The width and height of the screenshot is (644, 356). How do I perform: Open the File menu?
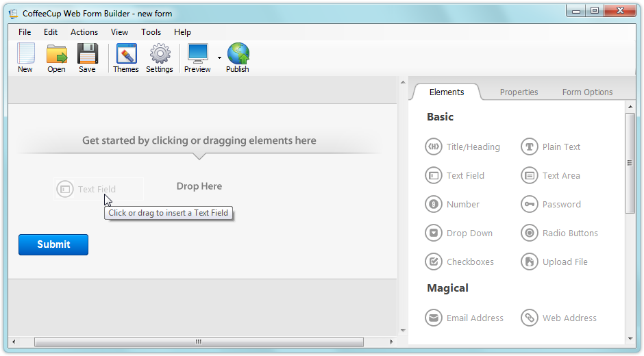coord(25,32)
